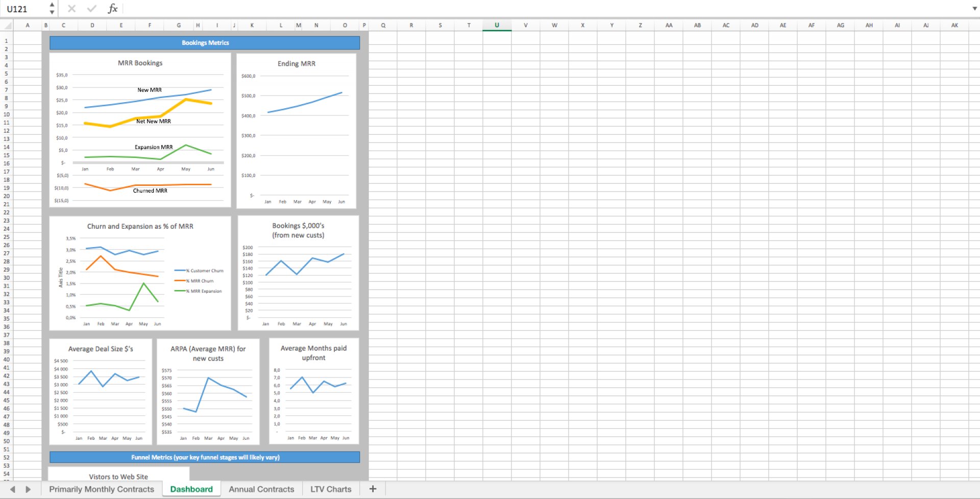Click the New MRR data label
980x499 pixels.
tap(150, 90)
